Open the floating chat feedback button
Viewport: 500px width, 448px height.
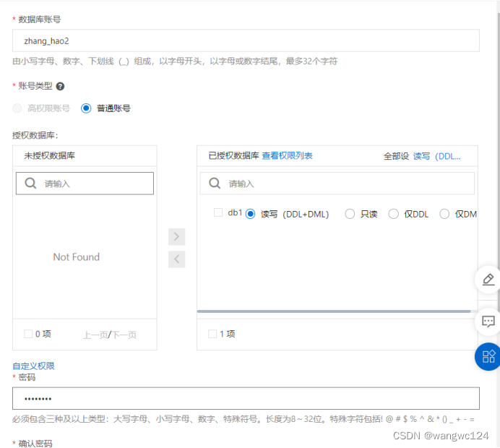coord(488,322)
